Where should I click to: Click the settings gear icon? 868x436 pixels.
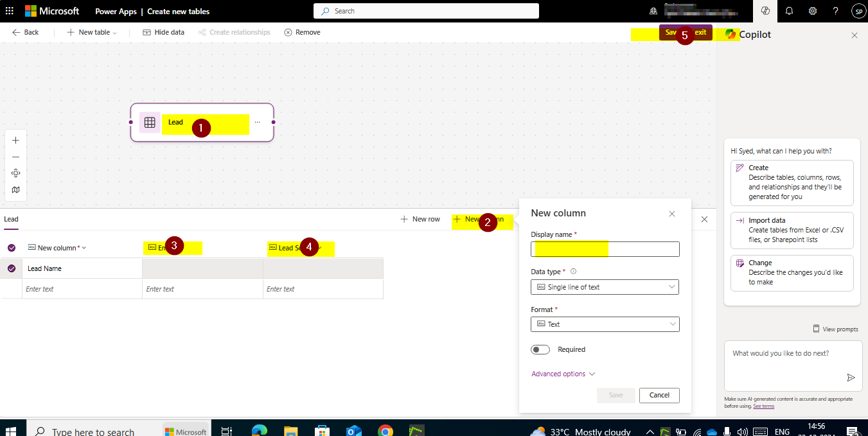tap(813, 11)
